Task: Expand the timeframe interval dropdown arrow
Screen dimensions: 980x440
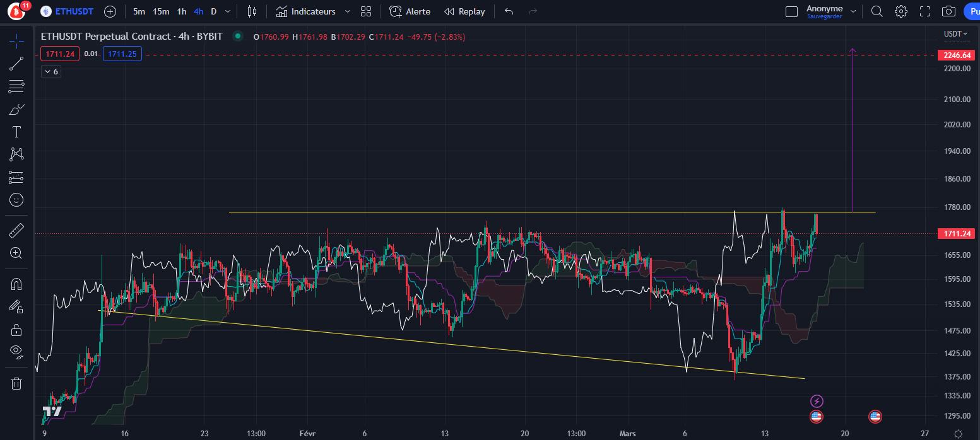Action: coord(228,11)
